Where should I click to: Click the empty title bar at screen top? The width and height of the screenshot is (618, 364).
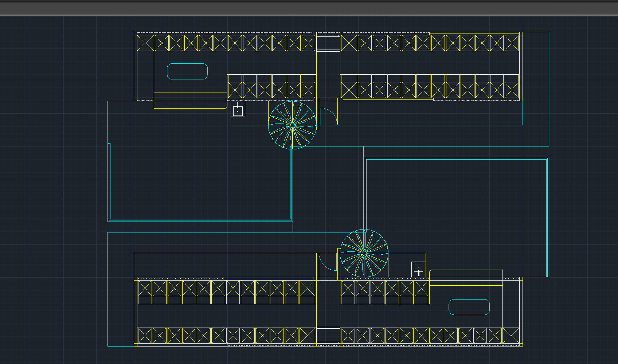coord(309,5)
